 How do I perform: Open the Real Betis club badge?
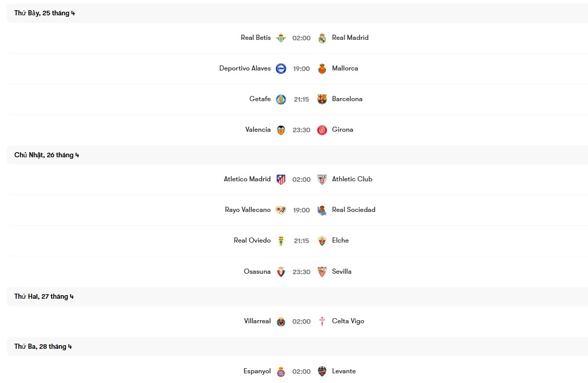(x=281, y=37)
